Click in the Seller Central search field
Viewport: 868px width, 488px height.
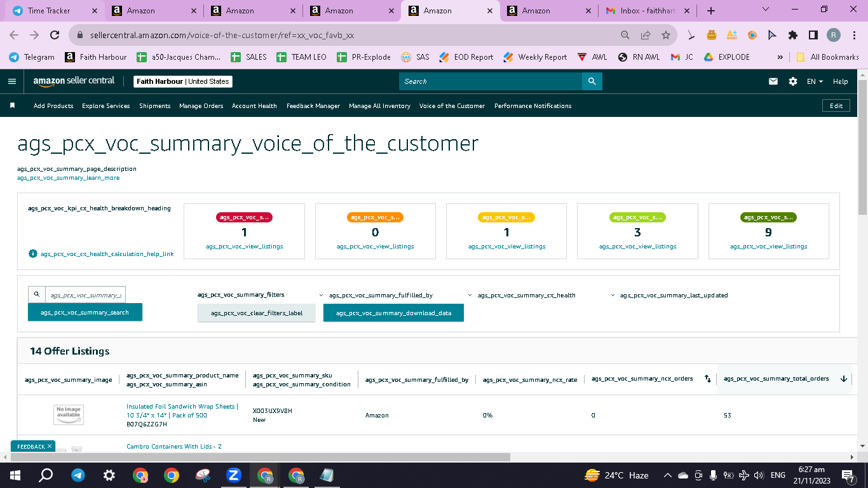coord(491,81)
